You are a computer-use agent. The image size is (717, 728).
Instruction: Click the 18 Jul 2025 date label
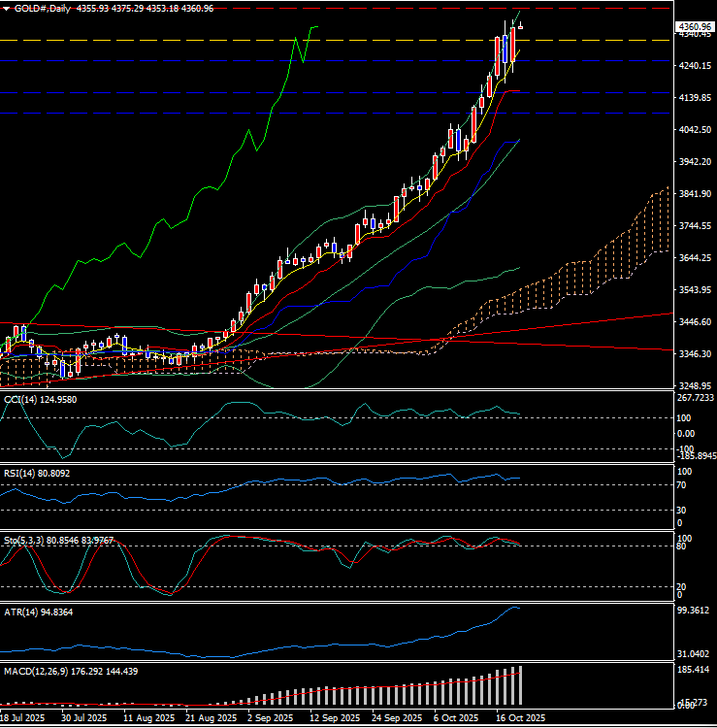23,718
